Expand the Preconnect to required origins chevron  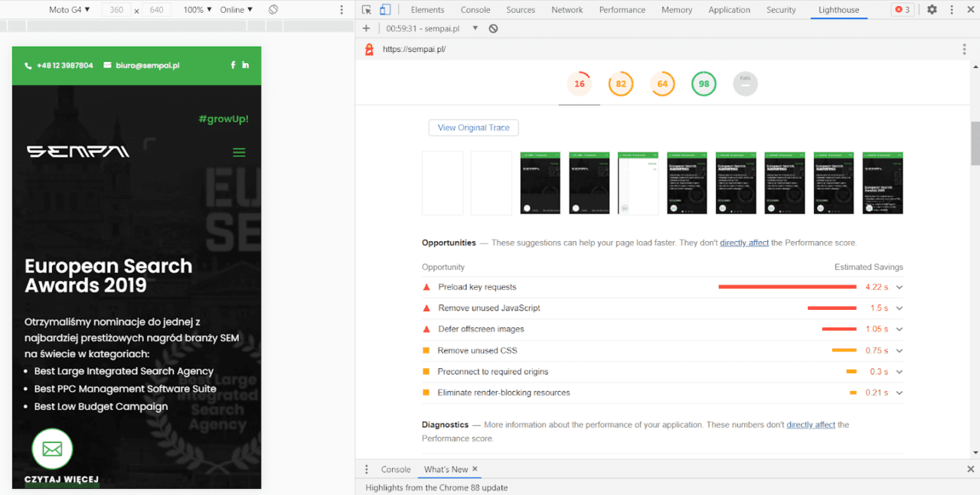(900, 372)
